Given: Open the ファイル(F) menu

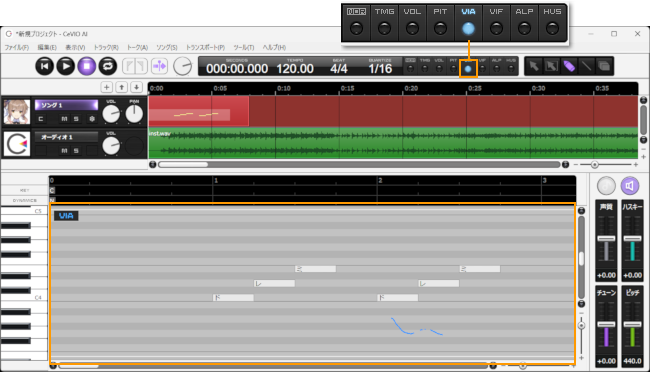Looking at the screenshot, I should [x=17, y=47].
